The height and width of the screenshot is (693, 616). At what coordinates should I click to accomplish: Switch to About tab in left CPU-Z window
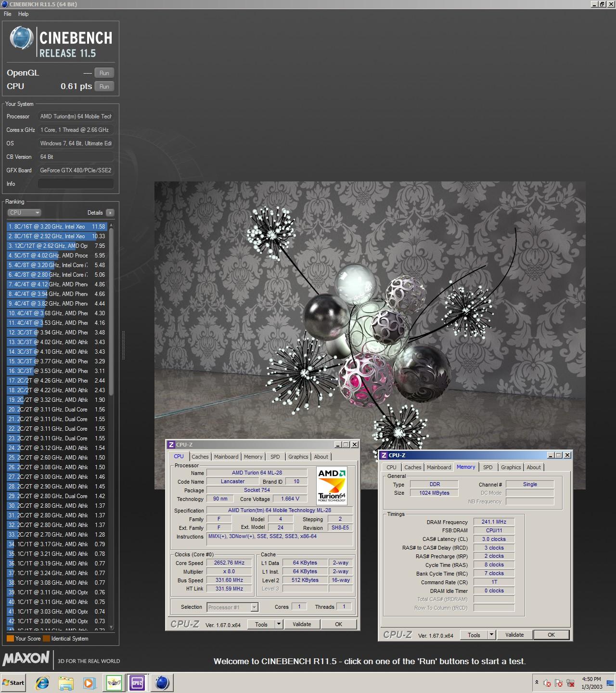click(x=321, y=457)
